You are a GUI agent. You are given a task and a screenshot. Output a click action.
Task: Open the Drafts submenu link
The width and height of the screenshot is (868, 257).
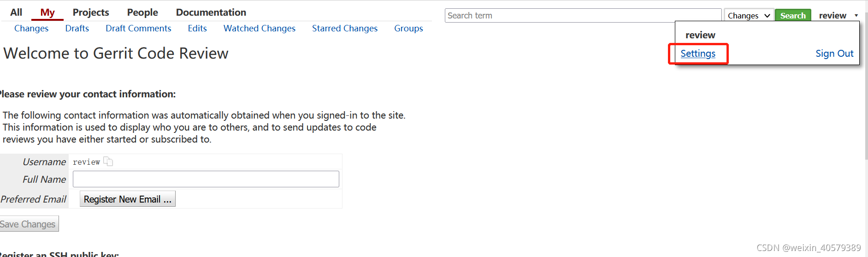point(77,28)
